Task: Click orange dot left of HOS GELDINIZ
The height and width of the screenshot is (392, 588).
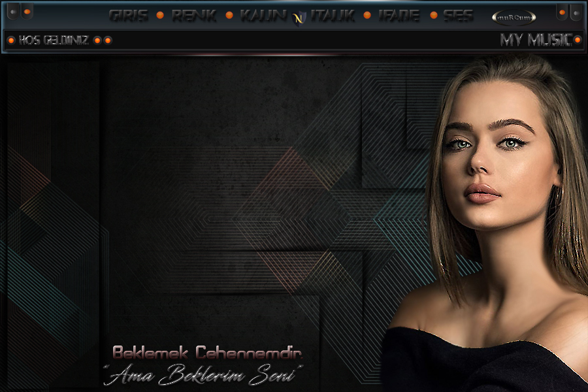Action: click(x=11, y=41)
